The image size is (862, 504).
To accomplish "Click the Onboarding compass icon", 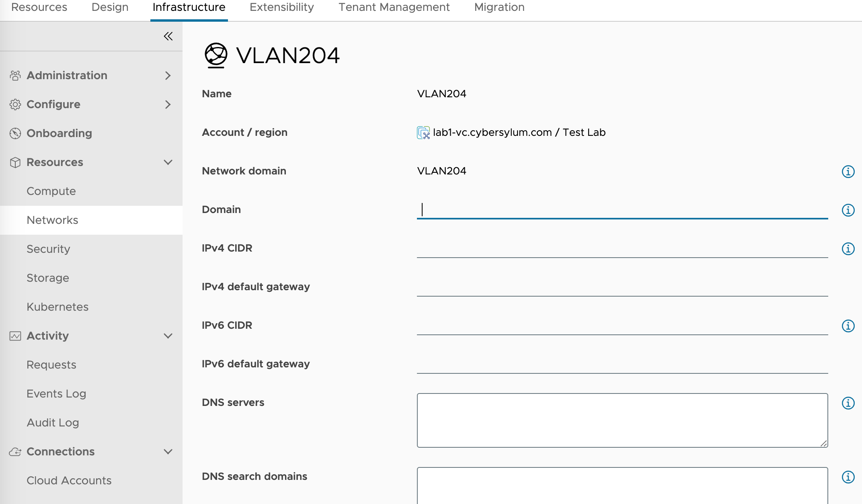I will [15, 133].
